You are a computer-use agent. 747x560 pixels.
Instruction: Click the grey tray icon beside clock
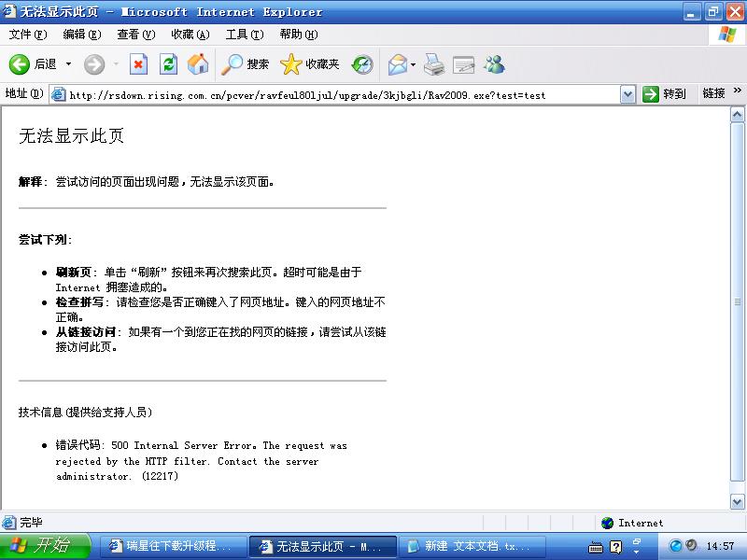[x=692, y=545]
